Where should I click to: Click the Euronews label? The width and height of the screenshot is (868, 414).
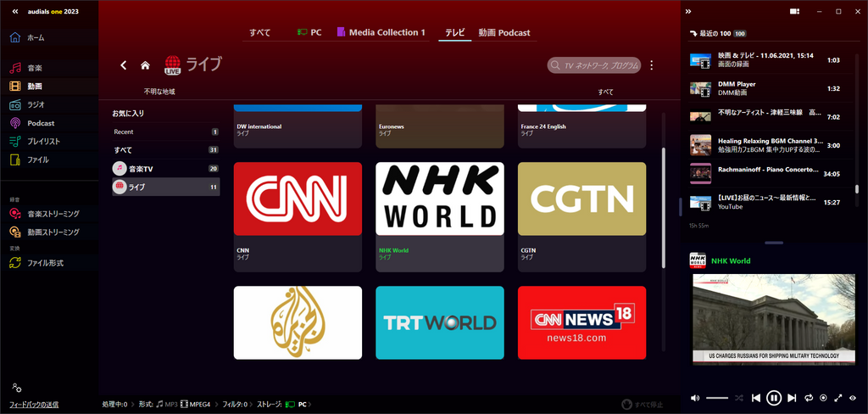point(392,126)
